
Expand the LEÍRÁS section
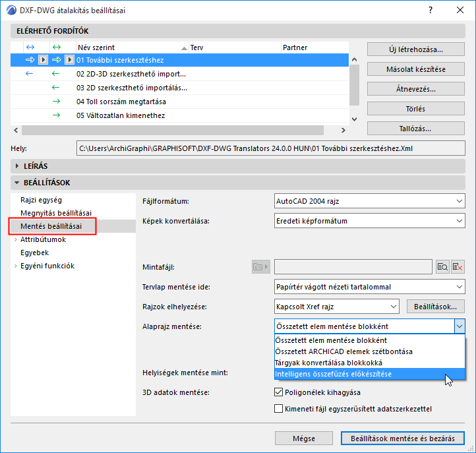[17, 166]
